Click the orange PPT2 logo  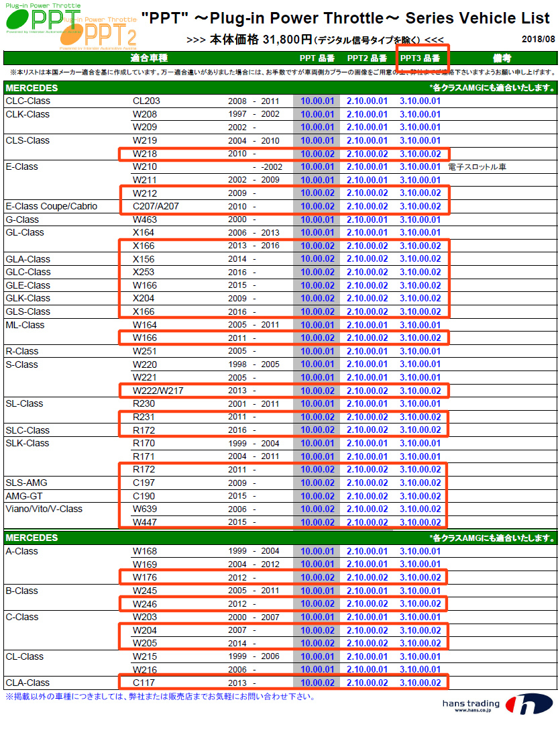pos(99,34)
